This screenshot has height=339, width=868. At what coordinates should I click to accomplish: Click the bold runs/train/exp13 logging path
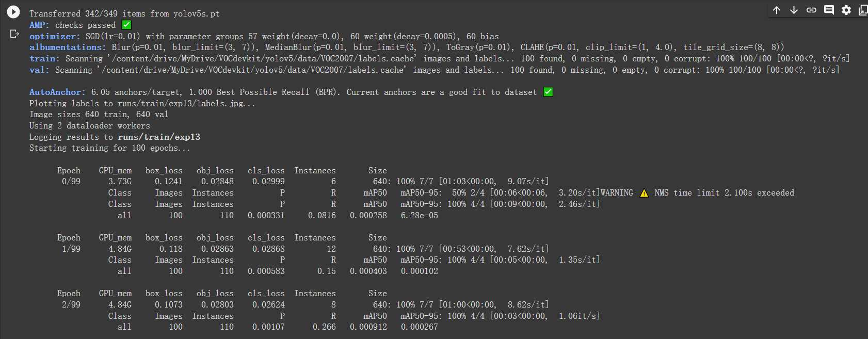point(159,137)
